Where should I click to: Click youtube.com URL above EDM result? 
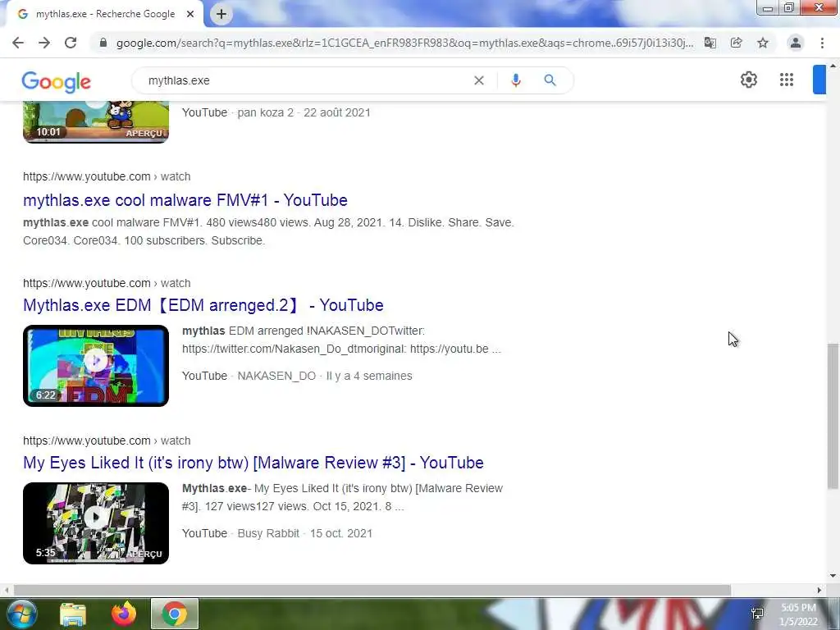[107, 283]
